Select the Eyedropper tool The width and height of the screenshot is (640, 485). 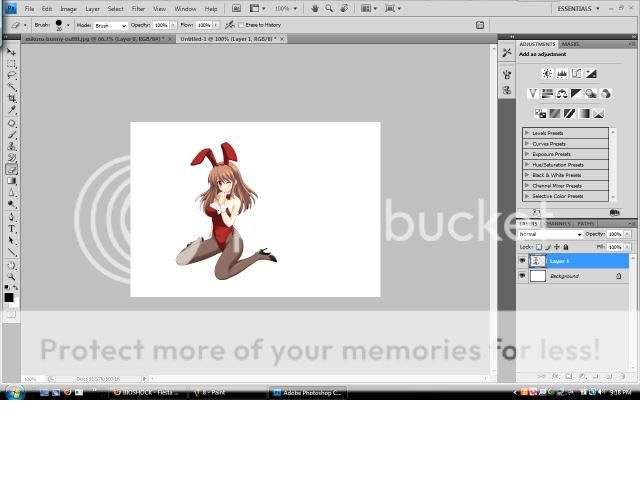(x=11, y=110)
